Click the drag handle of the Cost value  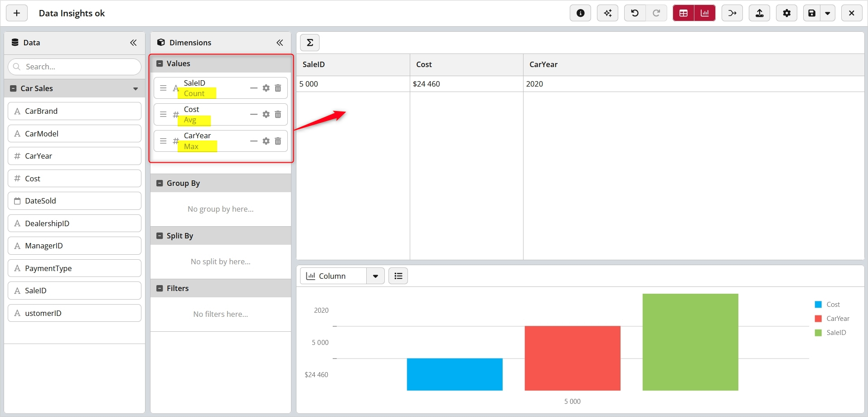[x=163, y=114]
